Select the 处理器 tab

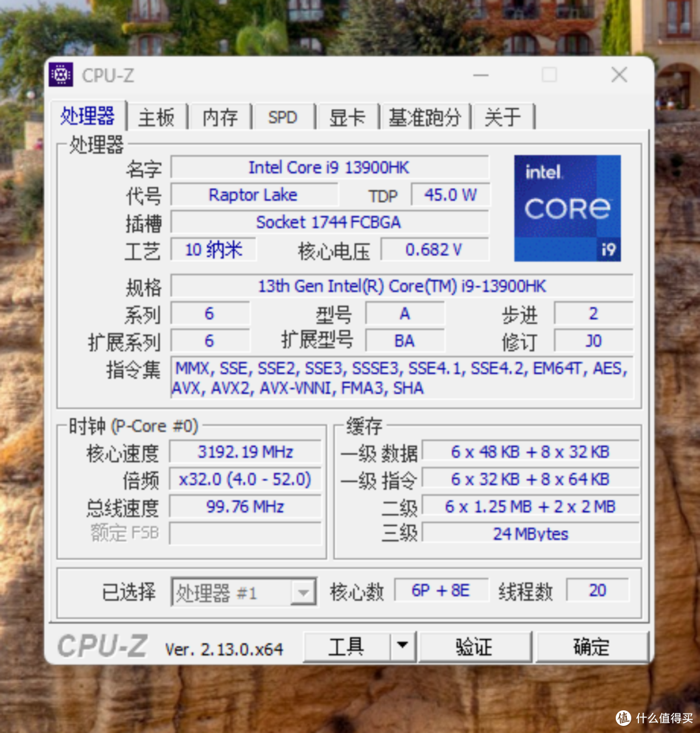pos(88,115)
